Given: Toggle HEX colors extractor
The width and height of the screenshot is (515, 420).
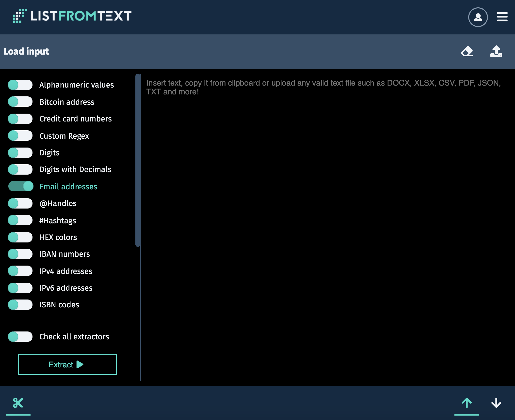Looking at the screenshot, I should (x=20, y=237).
